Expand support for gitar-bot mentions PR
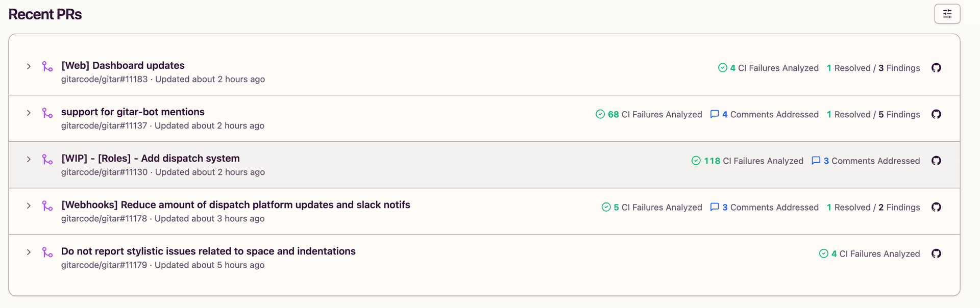980x308 pixels. (x=29, y=112)
